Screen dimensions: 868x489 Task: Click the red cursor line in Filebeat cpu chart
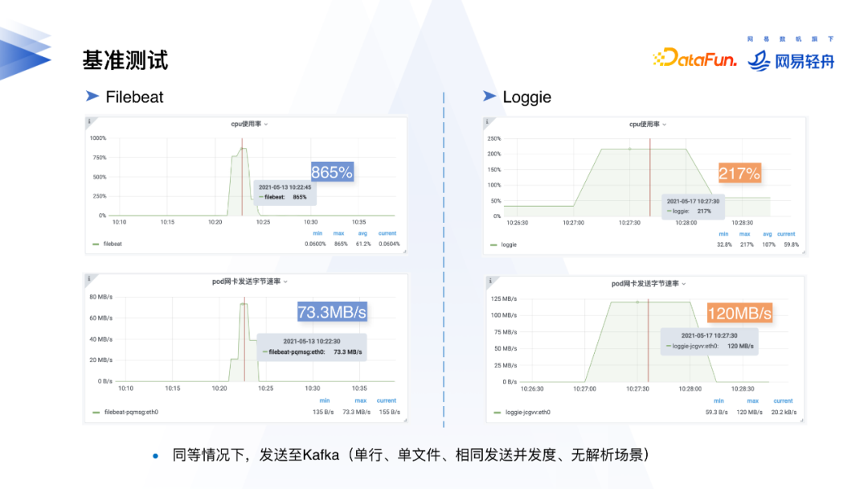[242, 177]
